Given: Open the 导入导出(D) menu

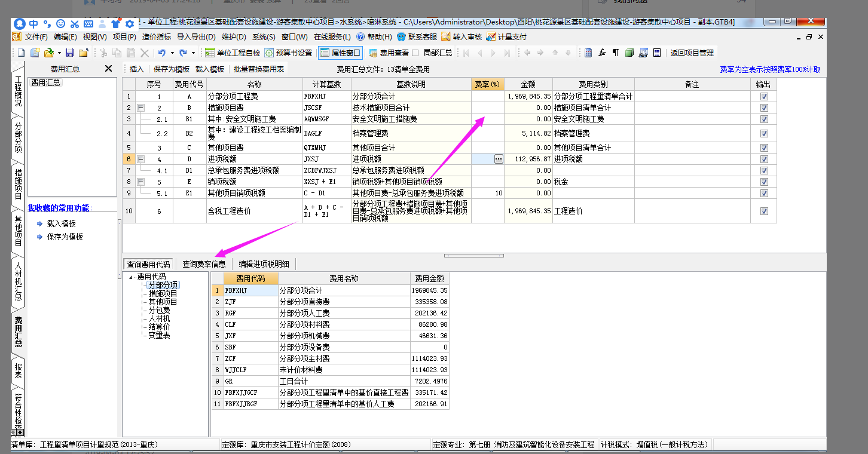Looking at the screenshot, I should [196, 37].
